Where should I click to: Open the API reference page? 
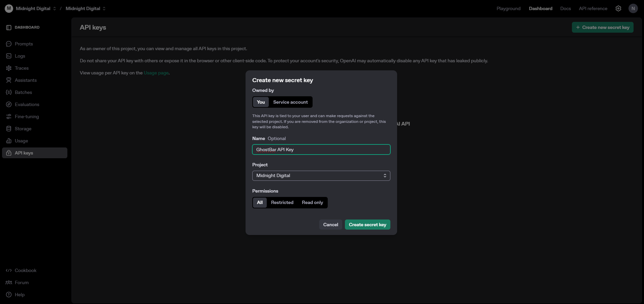tap(593, 8)
